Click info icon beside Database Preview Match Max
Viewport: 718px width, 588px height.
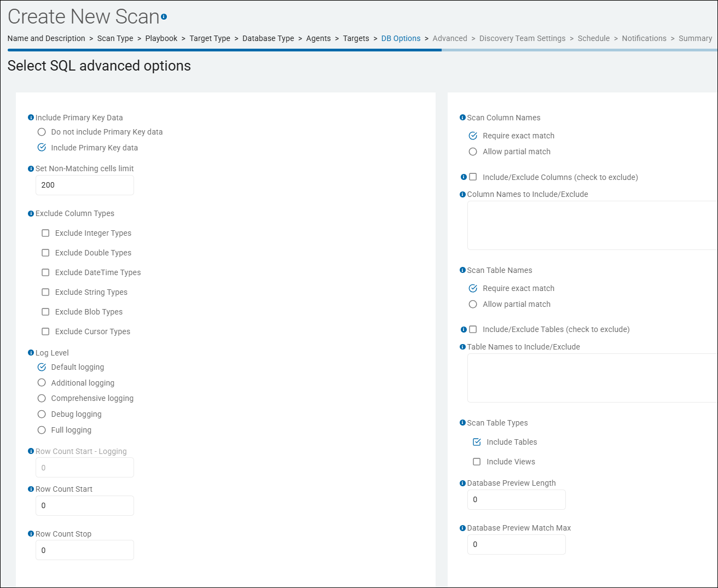[x=462, y=528]
